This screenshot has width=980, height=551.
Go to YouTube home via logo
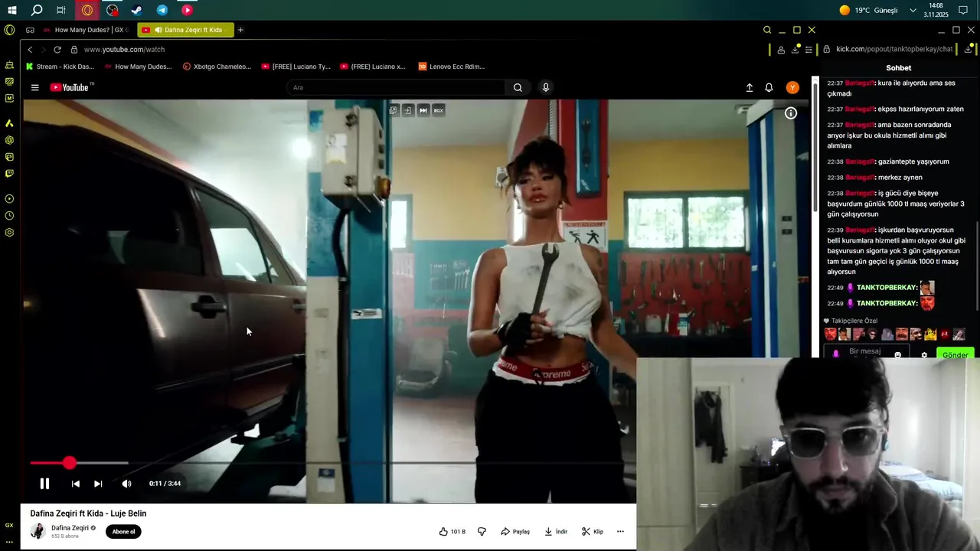pyautogui.click(x=71, y=87)
